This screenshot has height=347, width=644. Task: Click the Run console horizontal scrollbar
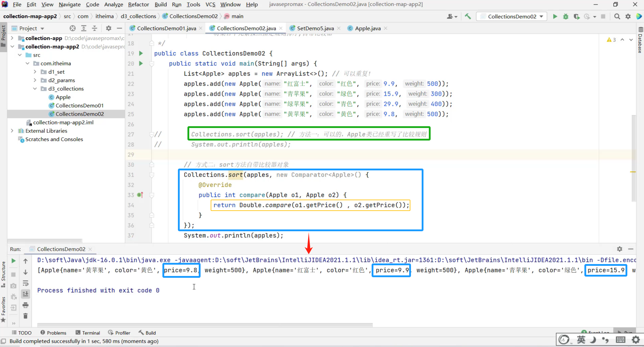(x=205, y=325)
